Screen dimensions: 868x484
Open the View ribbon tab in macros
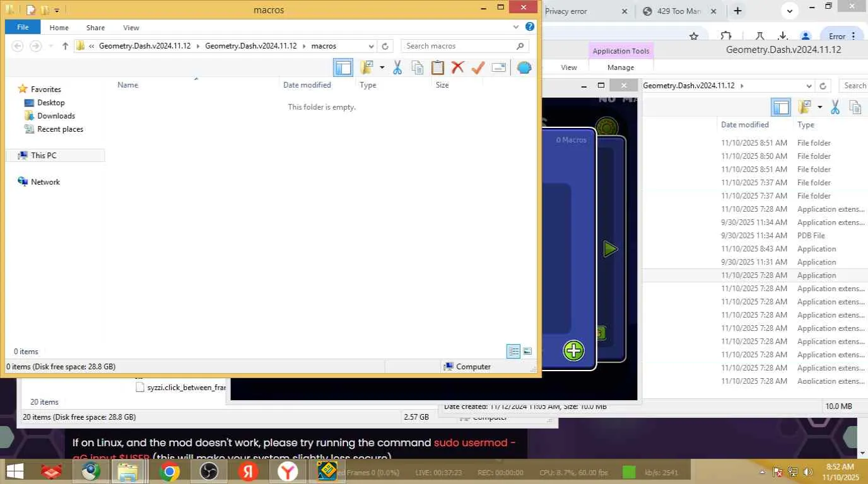(x=131, y=28)
